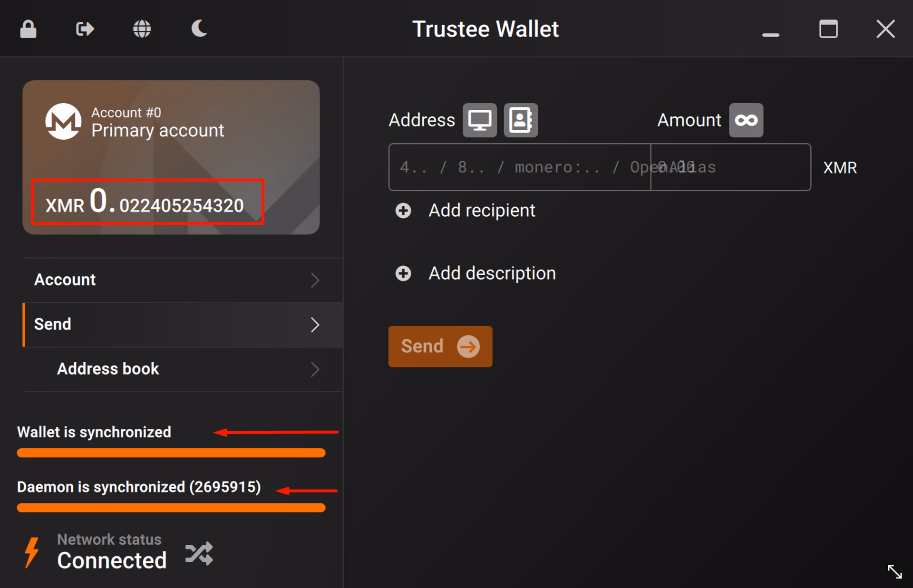Click the lightning bolt network status icon
The height and width of the screenshot is (588, 913).
click(x=32, y=552)
